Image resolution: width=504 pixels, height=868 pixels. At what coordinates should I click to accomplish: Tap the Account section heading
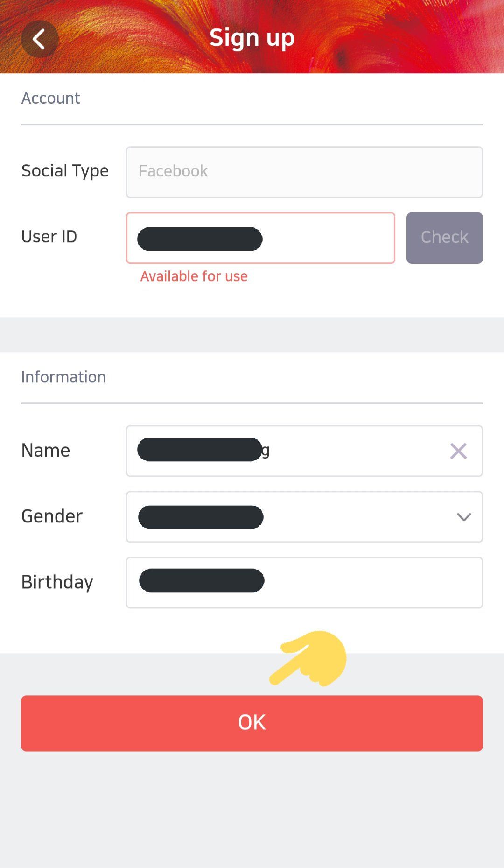tap(50, 98)
